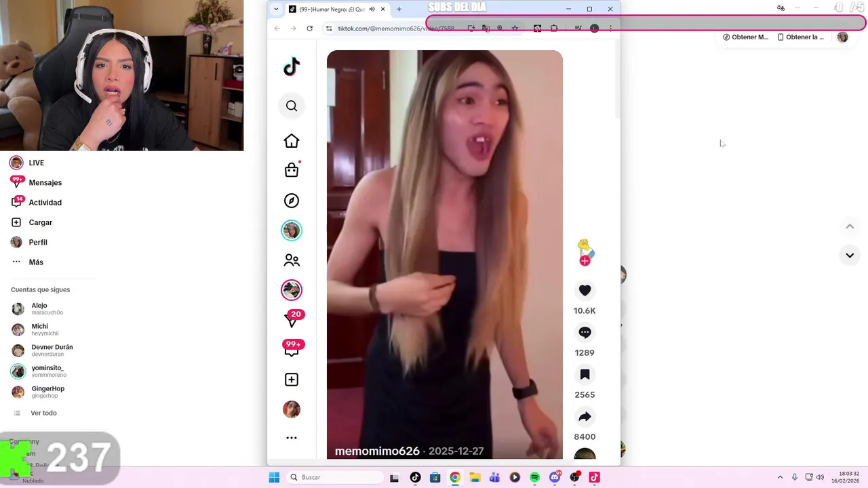Click the taskbar Buscar search box
Image resolution: width=868 pixels, height=488 pixels.
pyautogui.click(x=334, y=477)
